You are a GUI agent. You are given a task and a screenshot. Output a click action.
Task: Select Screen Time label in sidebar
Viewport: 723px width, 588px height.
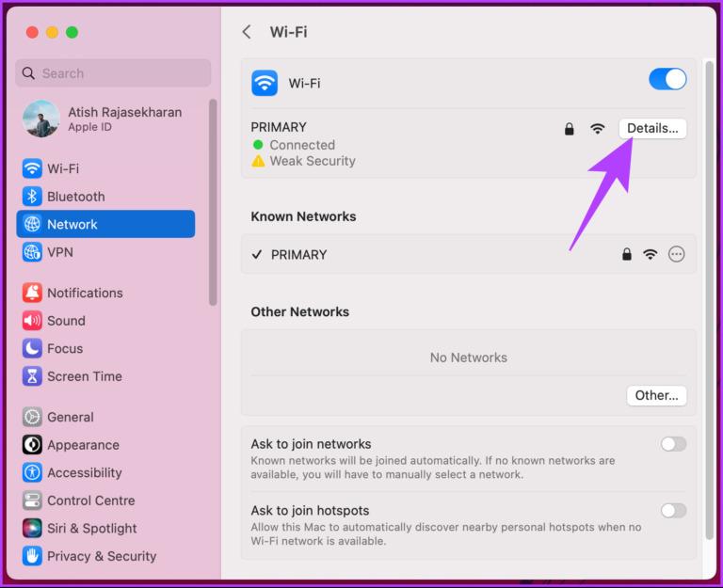(x=85, y=376)
